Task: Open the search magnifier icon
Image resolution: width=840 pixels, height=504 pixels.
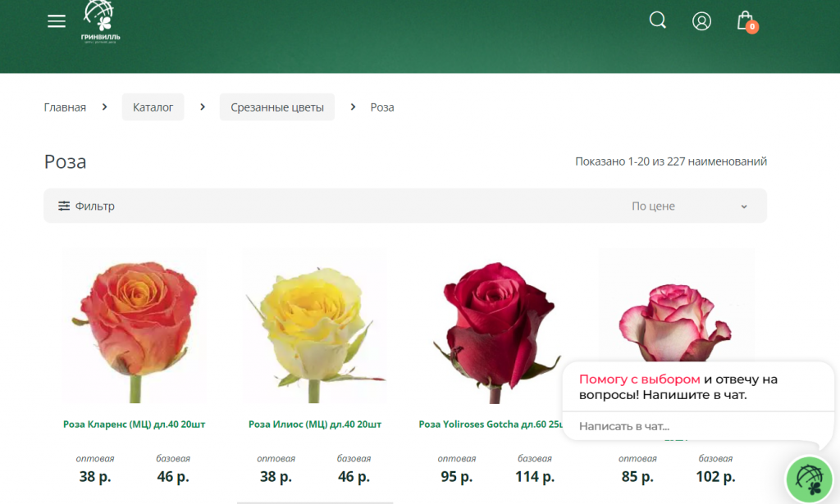Action: [x=657, y=20]
